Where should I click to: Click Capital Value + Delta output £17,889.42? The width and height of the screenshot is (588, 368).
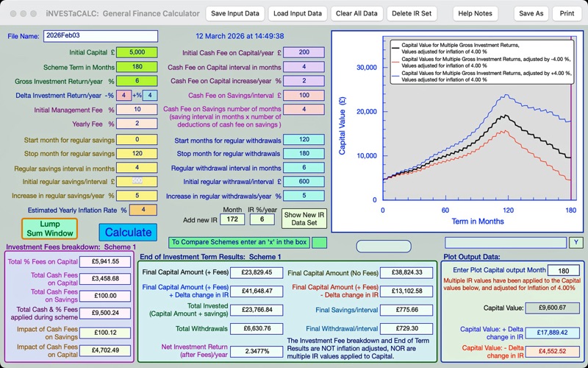point(553,333)
